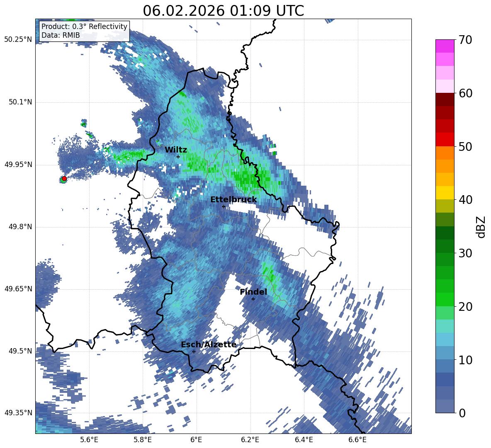Image resolution: width=491 pixels, height=448 pixels.
Task: Click the 6.4°E longitude label
Action: click(x=304, y=440)
